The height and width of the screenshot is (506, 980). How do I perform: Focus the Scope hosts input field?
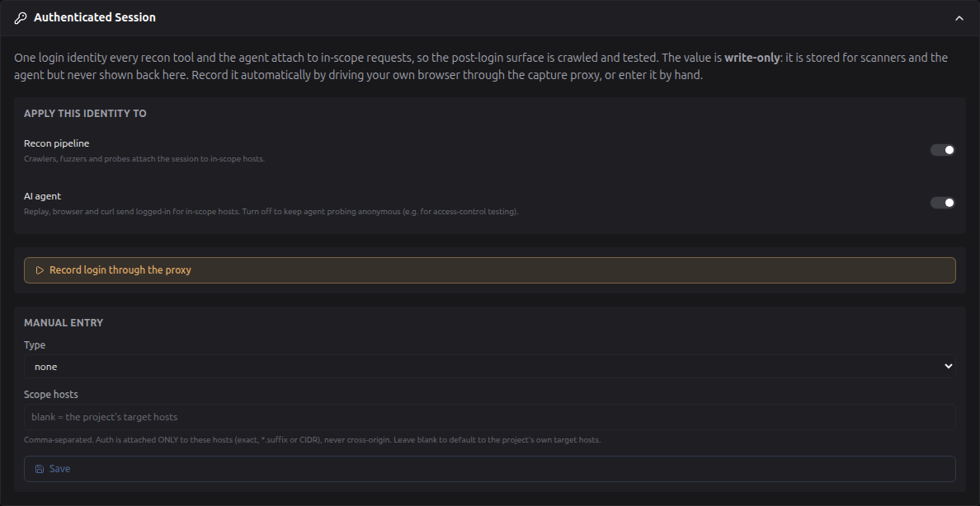pos(489,417)
